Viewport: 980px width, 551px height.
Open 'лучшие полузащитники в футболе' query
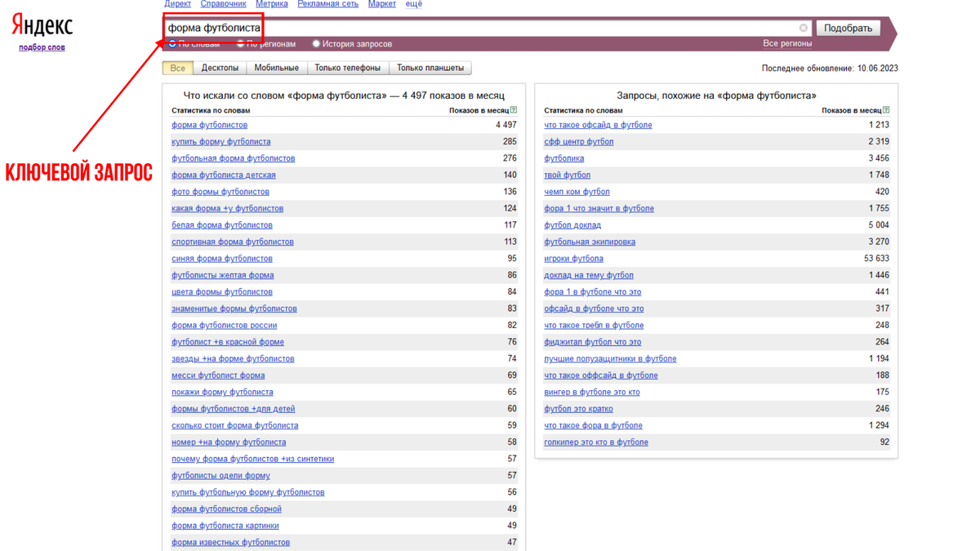tap(610, 358)
